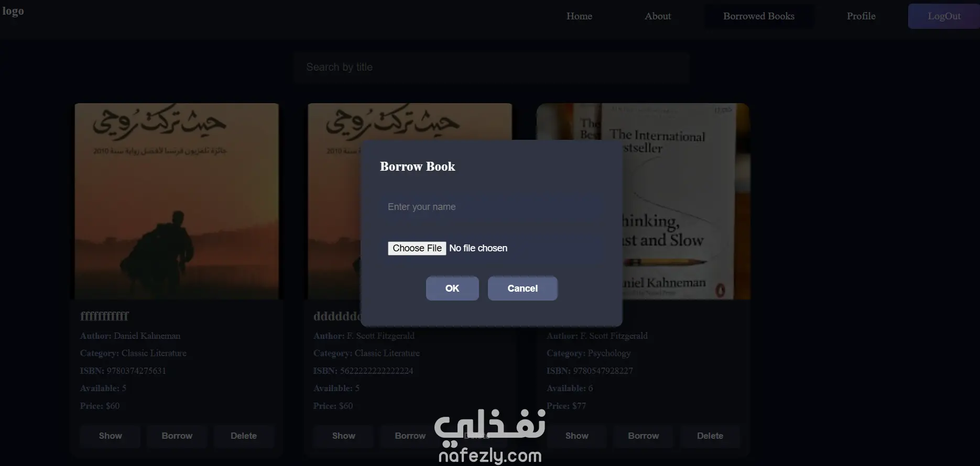Click Author: Daniel Kahneman text
This screenshot has height=466, width=980.
(130, 336)
